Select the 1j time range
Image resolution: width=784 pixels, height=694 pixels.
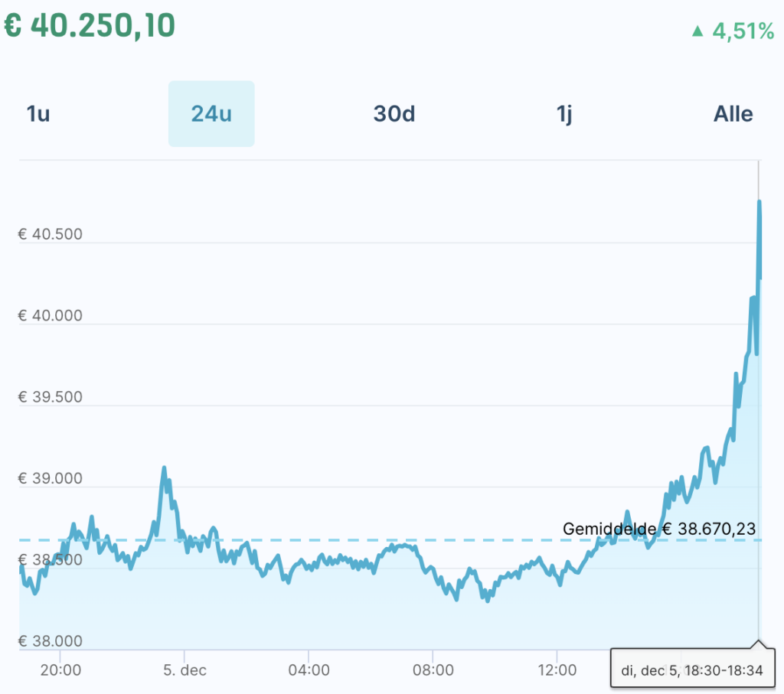click(563, 113)
